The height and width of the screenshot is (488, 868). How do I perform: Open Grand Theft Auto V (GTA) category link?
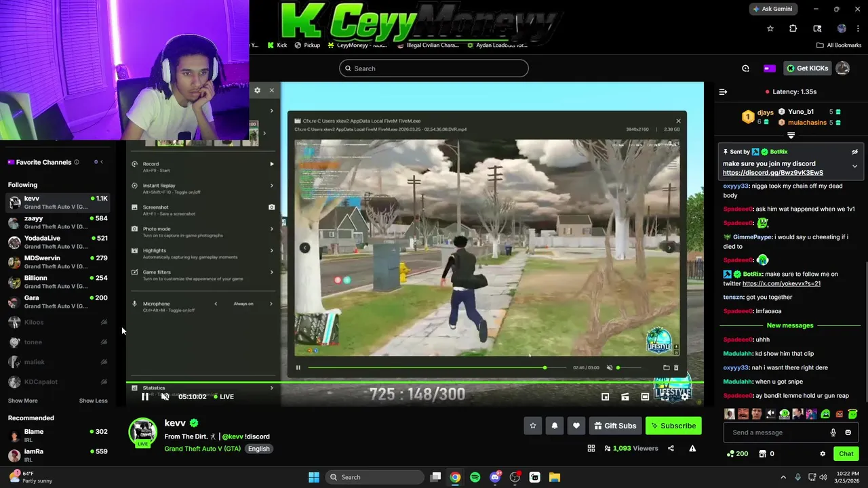point(202,449)
